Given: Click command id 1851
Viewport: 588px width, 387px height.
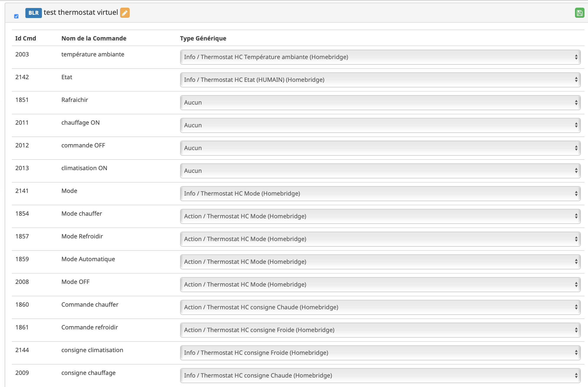Looking at the screenshot, I should (22, 100).
